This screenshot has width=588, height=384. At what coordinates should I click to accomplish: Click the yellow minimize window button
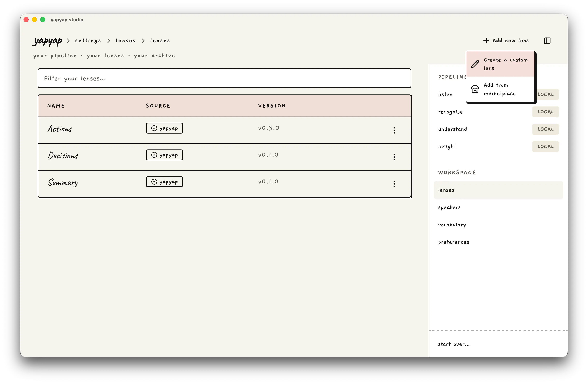tap(34, 20)
